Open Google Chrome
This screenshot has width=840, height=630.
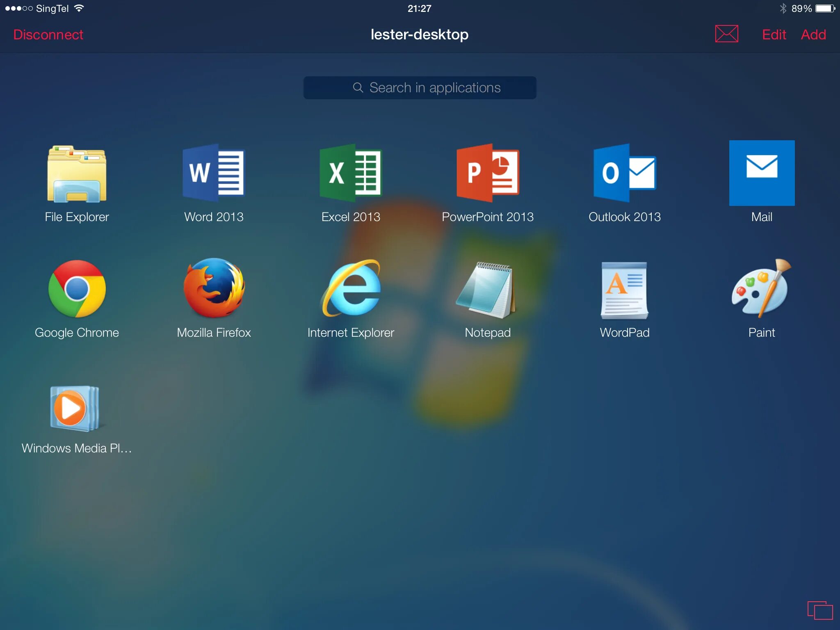[x=77, y=289]
